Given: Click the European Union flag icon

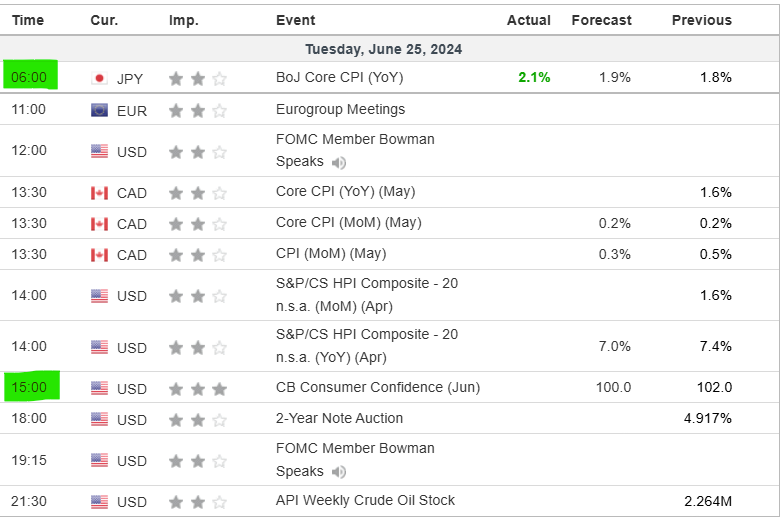Looking at the screenshot, I should pos(99,110).
